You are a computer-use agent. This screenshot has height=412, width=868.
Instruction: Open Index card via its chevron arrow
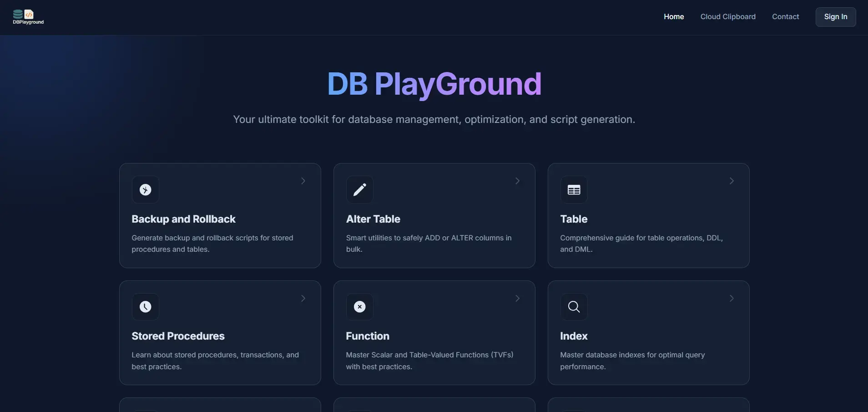pyautogui.click(x=732, y=298)
